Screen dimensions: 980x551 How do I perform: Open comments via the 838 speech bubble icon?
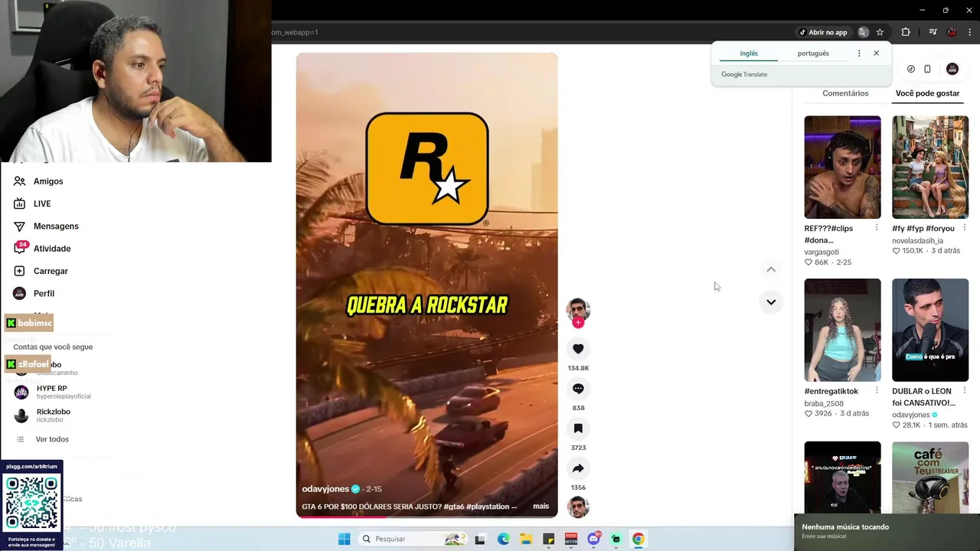tap(578, 389)
